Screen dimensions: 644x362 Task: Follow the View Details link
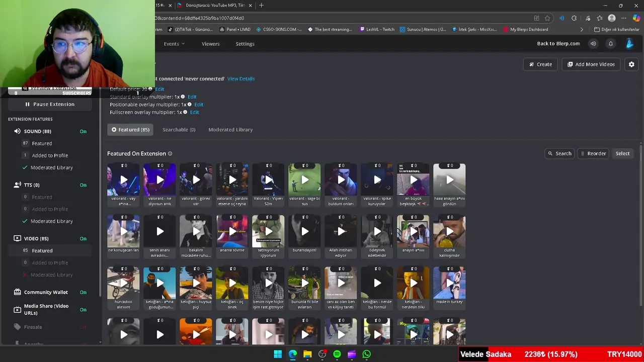tap(241, 78)
